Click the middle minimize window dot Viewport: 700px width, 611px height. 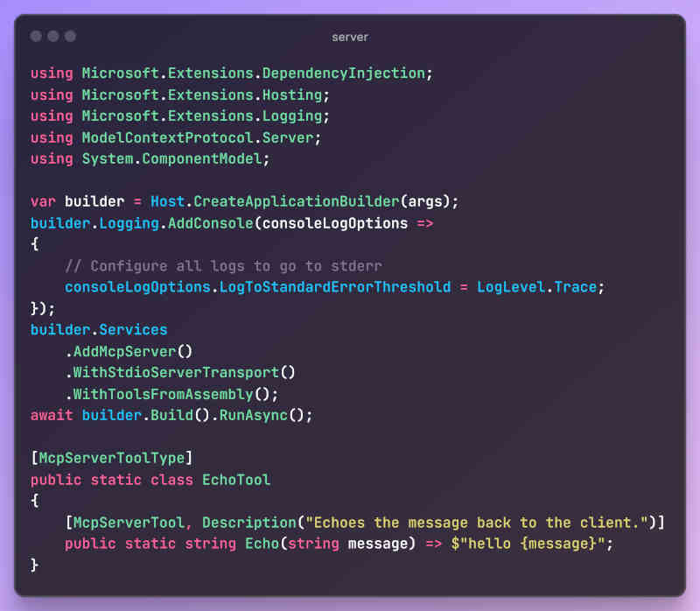53,36
